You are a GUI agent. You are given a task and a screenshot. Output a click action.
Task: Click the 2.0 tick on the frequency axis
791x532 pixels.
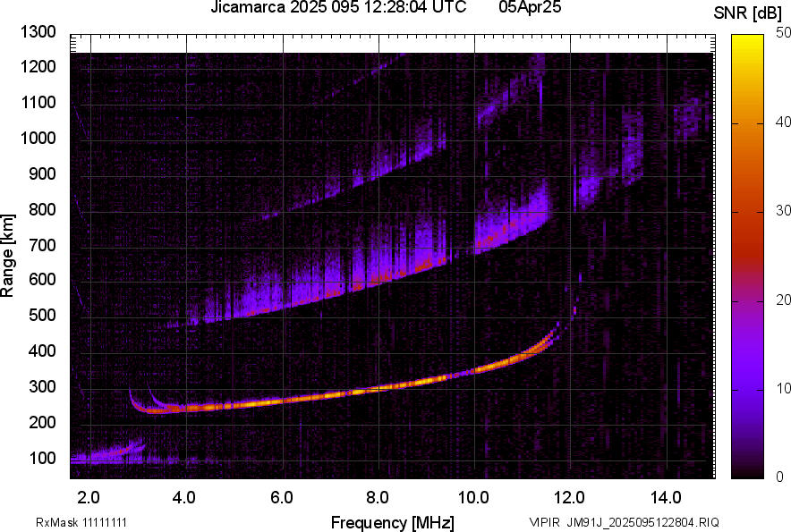pos(89,496)
